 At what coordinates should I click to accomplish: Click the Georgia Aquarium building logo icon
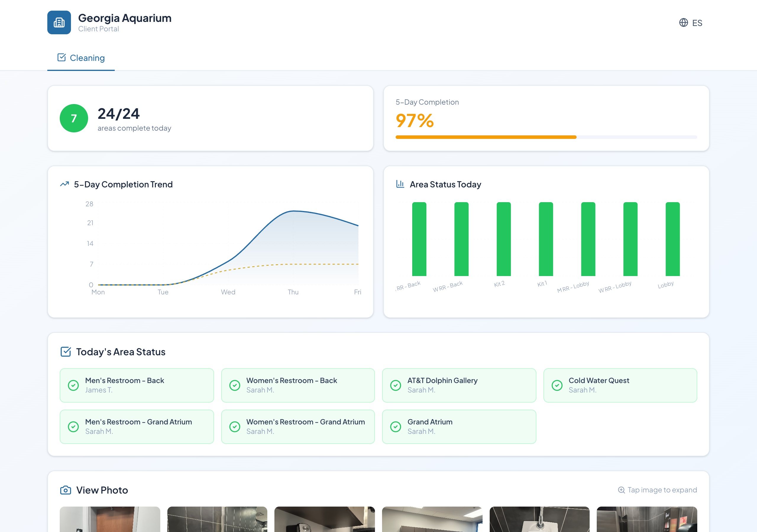coord(59,22)
